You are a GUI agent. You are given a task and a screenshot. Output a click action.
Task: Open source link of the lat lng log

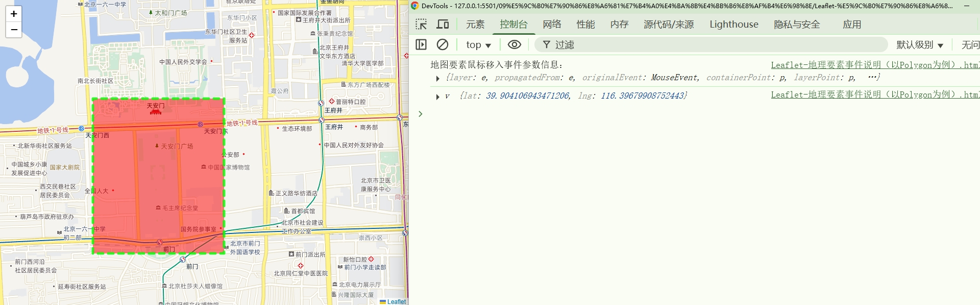tap(875, 95)
